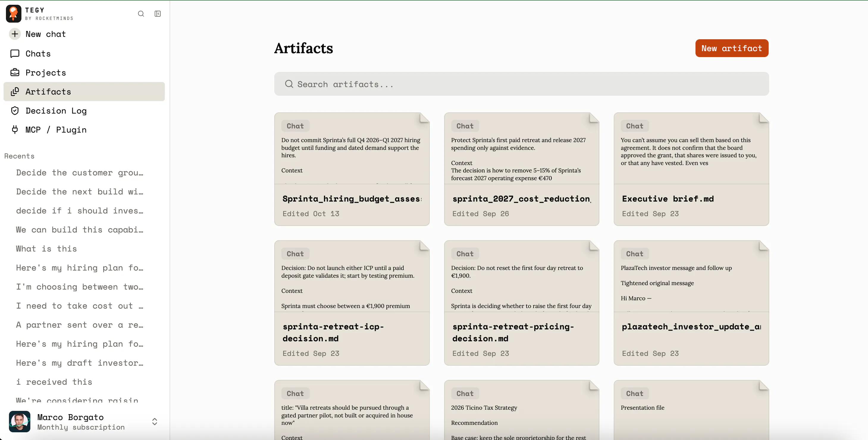Open sprinta-retreat-pricing-decision.md artifact
The height and width of the screenshot is (440, 868).
pyautogui.click(x=521, y=303)
